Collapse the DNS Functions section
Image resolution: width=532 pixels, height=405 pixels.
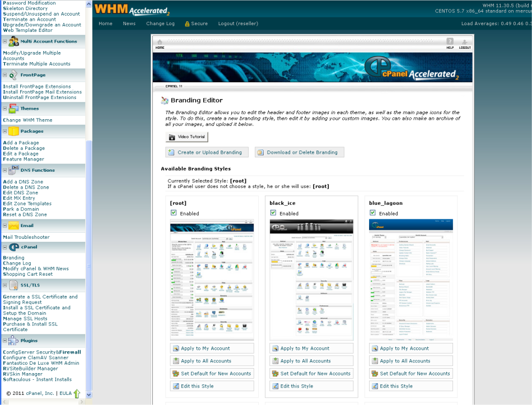pyautogui.click(x=4, y=170)
